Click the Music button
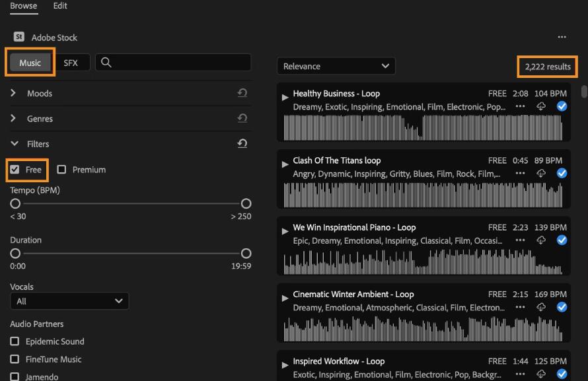This screenshot has height=381, width=588. (x=30, y=63)
